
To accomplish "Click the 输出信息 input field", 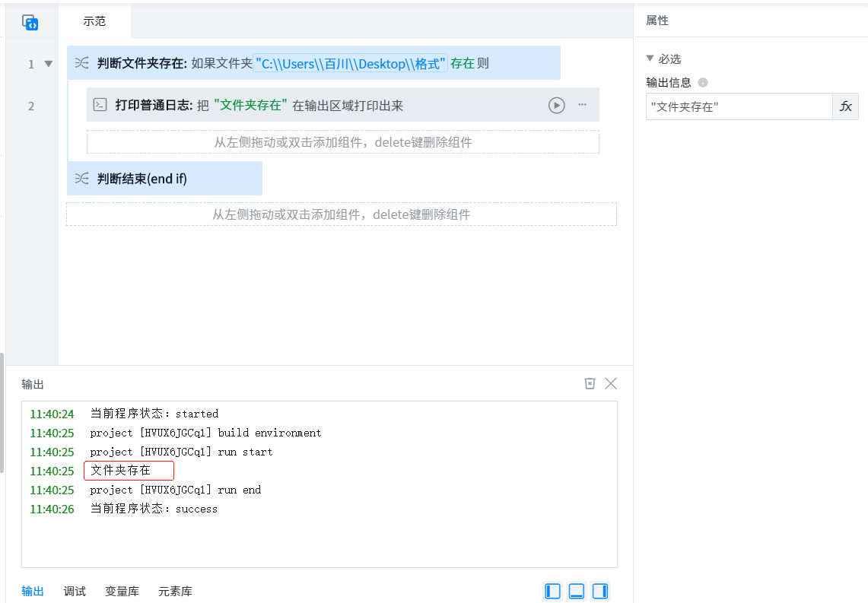I will coord(738,106).
